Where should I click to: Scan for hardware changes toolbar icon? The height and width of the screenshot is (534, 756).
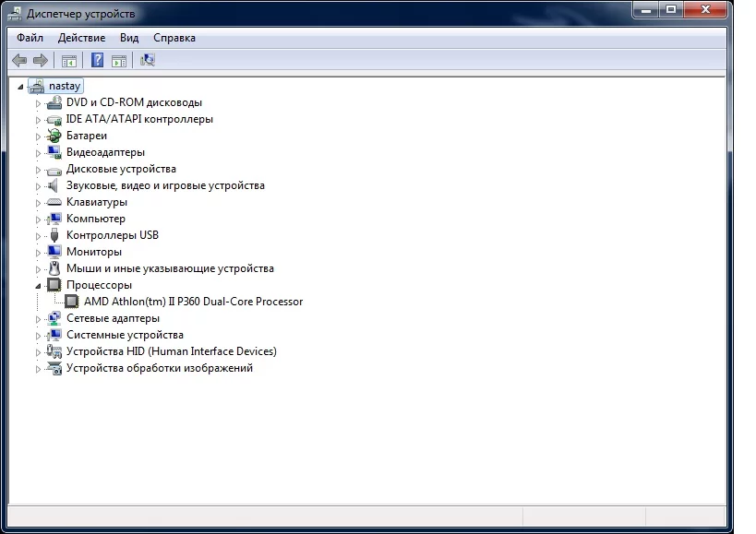click(147, 60)
